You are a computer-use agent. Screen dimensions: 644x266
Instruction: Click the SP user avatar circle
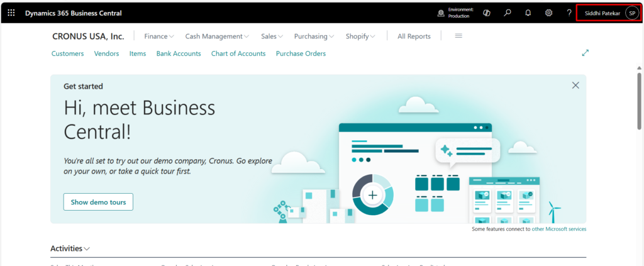pyautogui.click(x=631, y=13)
